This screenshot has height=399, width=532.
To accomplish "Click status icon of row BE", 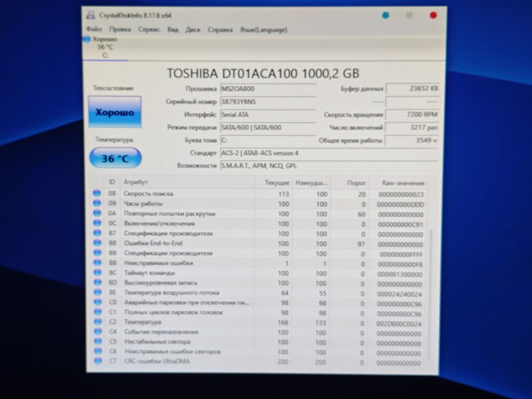I will pyautogui.click(x=98, y=292).
